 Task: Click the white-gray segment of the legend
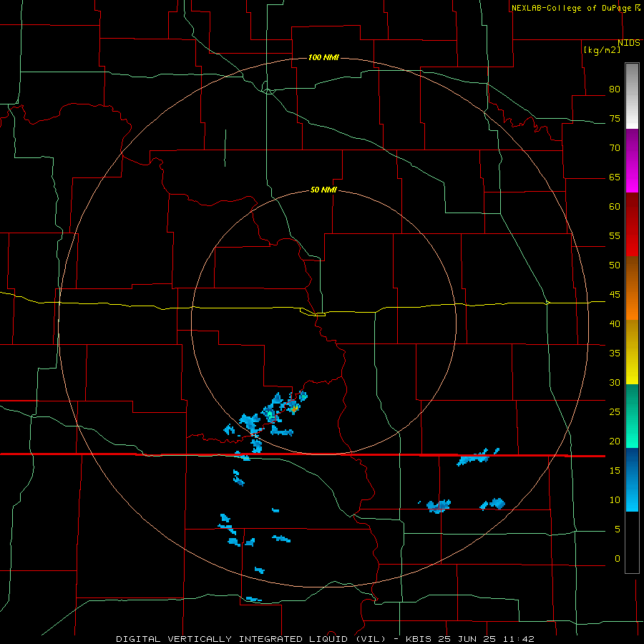(632, 96)
